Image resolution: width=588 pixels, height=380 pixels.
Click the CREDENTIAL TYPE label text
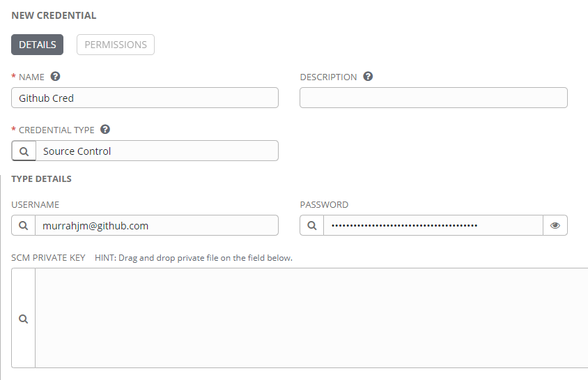[x=56, y=130]
